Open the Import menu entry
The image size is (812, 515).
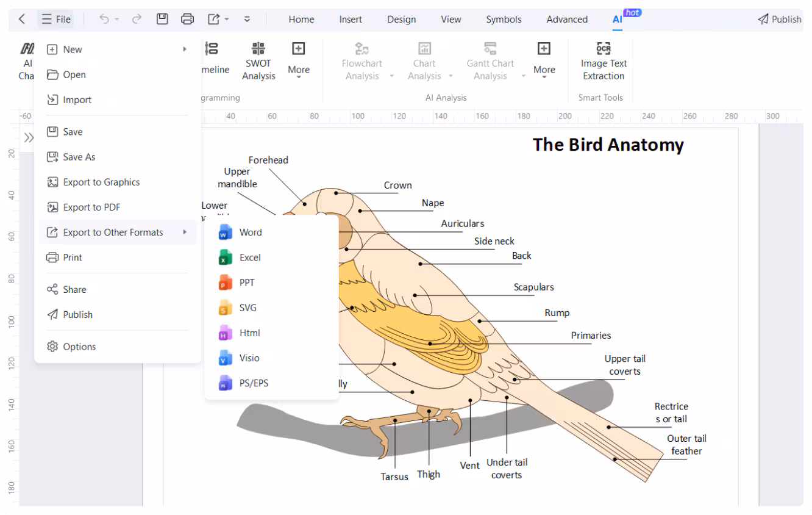77,99
